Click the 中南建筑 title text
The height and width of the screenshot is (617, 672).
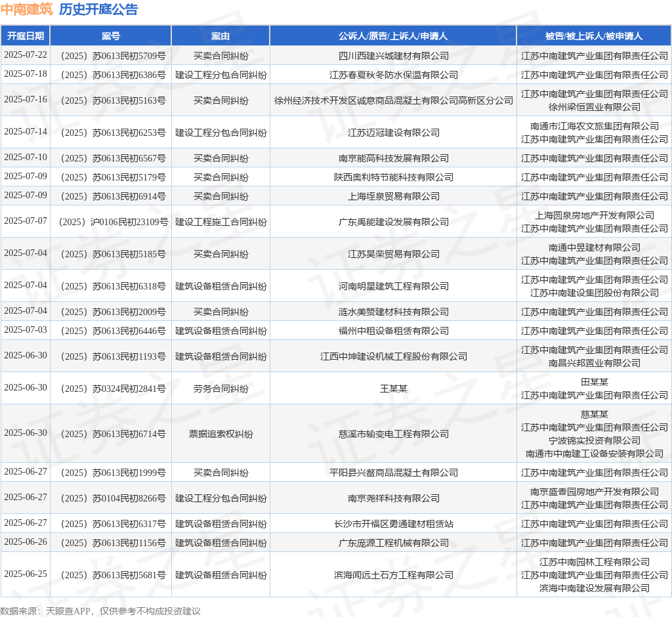tap(26, 9)
